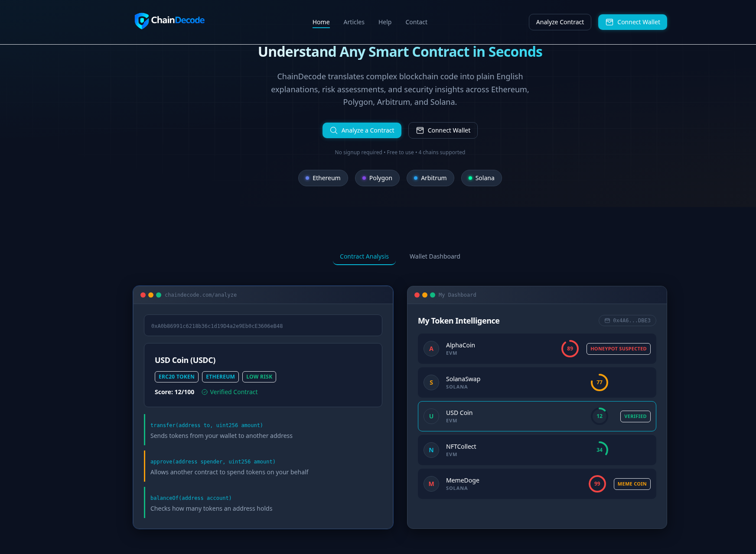Click the contract address input field
756x554 pixels.
[263, 325]
